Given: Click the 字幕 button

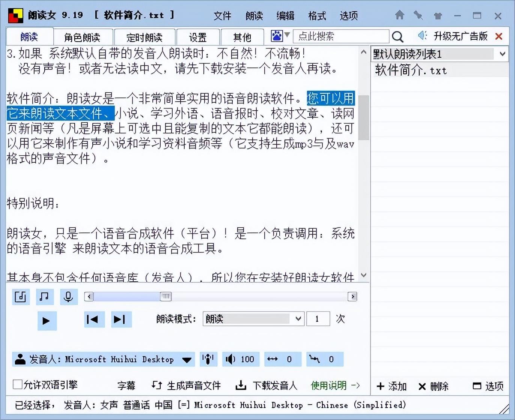Looking at the screenshot, I should [126, 385].
